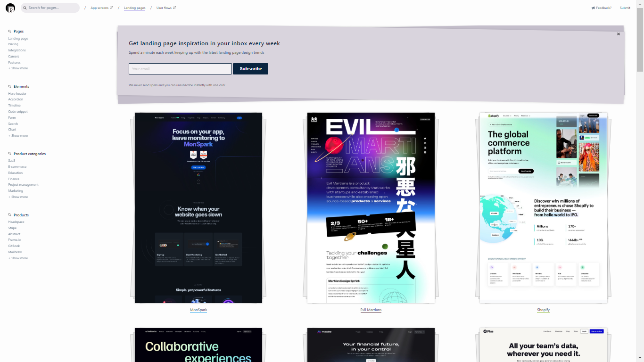644x362 pixels.
Task: Click the search icon beside Product categories
Action: [9, 154]
